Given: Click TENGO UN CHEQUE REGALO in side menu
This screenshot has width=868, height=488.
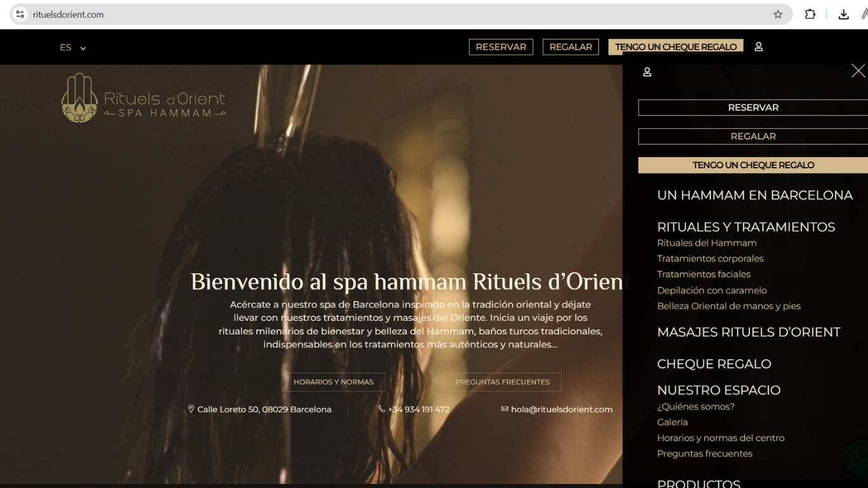Looking at the screenshot, I should coord(753,165).
